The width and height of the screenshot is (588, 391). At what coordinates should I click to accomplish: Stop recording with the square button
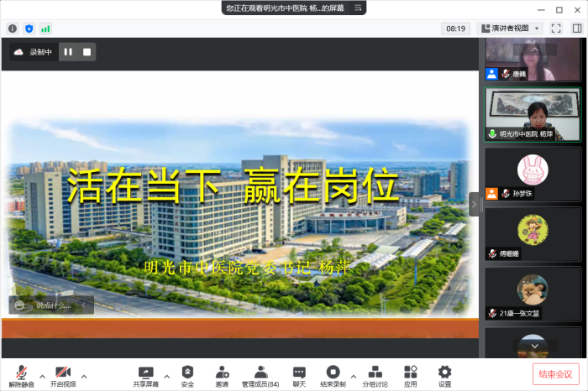click(x=86, y=52)
